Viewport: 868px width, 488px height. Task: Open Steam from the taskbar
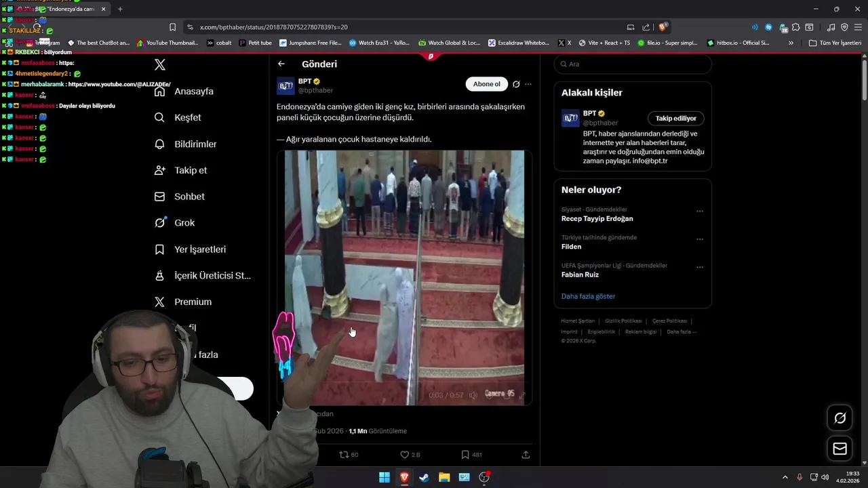(x=424, y=477)
